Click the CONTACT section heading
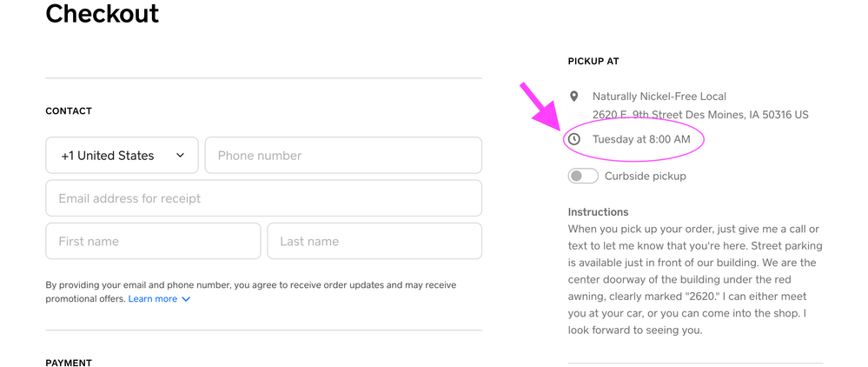868x367 pixels. click(69, 111)
